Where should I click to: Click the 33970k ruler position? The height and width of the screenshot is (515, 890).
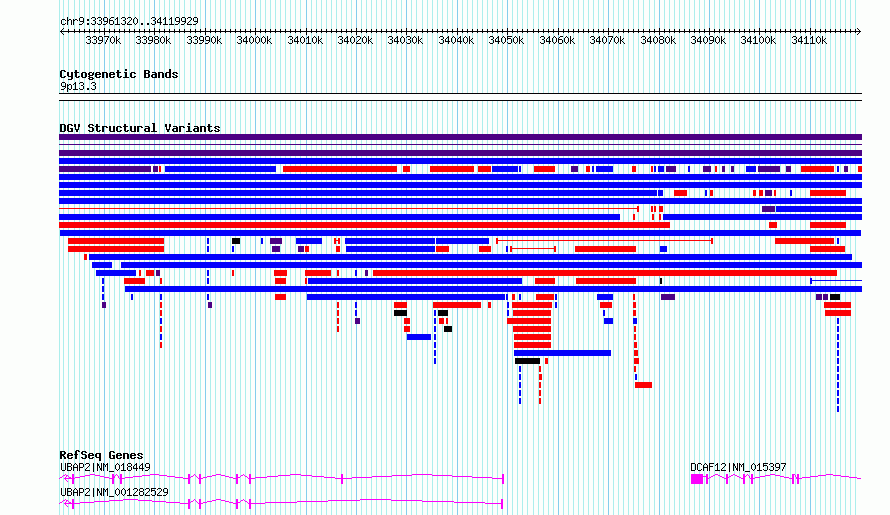103,40
